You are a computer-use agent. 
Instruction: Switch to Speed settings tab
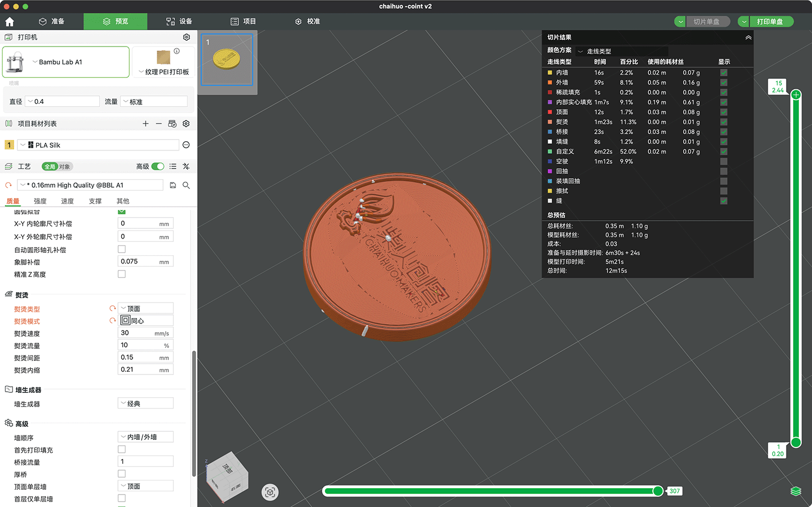[x=67, y=201]
